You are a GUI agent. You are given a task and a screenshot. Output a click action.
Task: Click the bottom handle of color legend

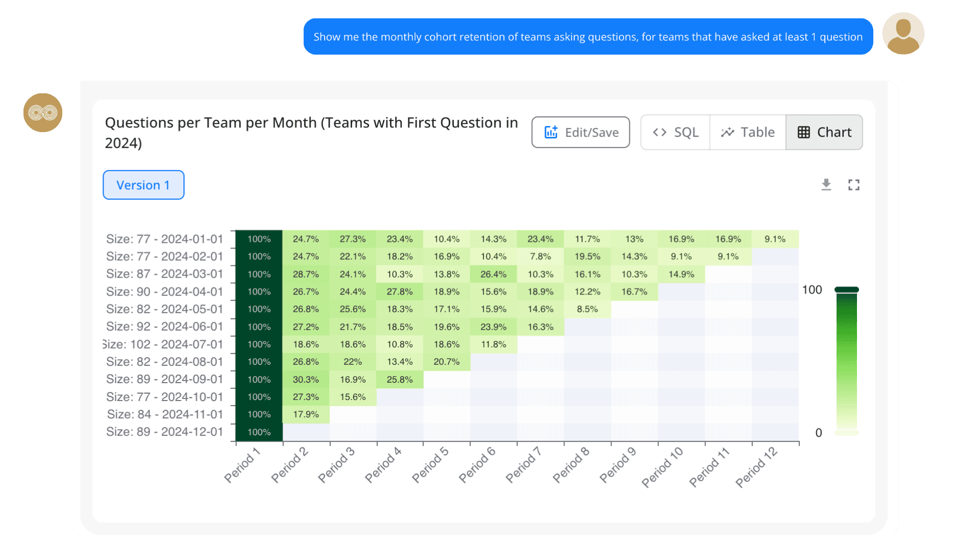point(846,433)
